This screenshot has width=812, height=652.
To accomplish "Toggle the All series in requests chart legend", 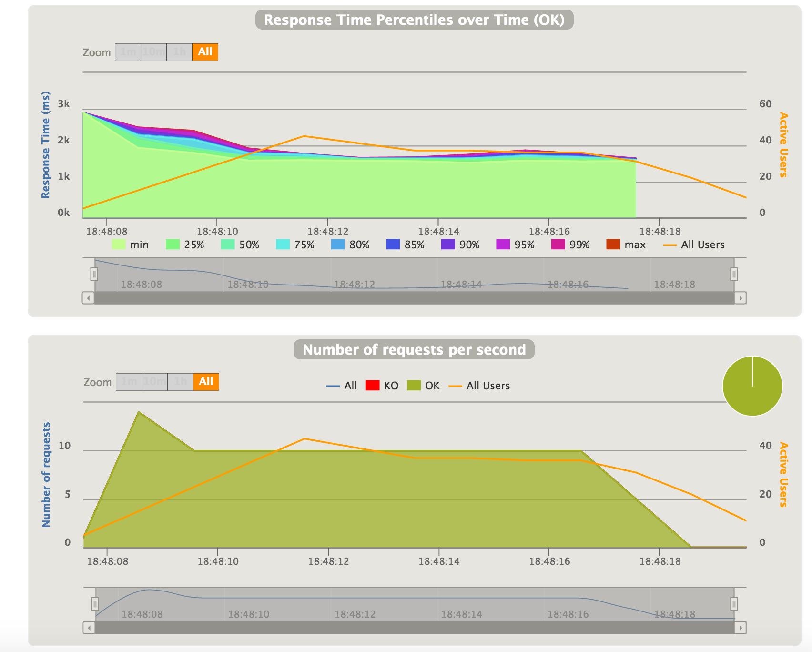I will pos(342,386).
